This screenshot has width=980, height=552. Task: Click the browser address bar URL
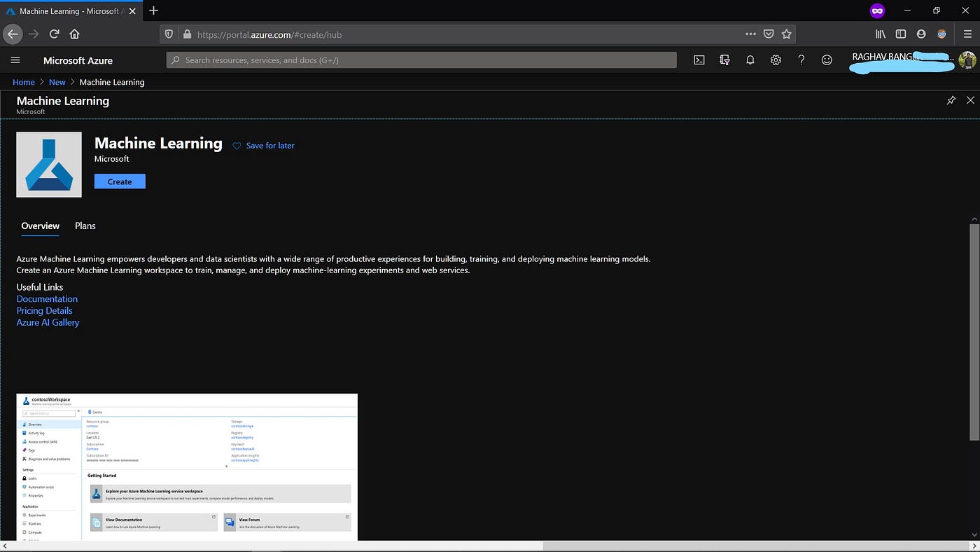(269, 34)
